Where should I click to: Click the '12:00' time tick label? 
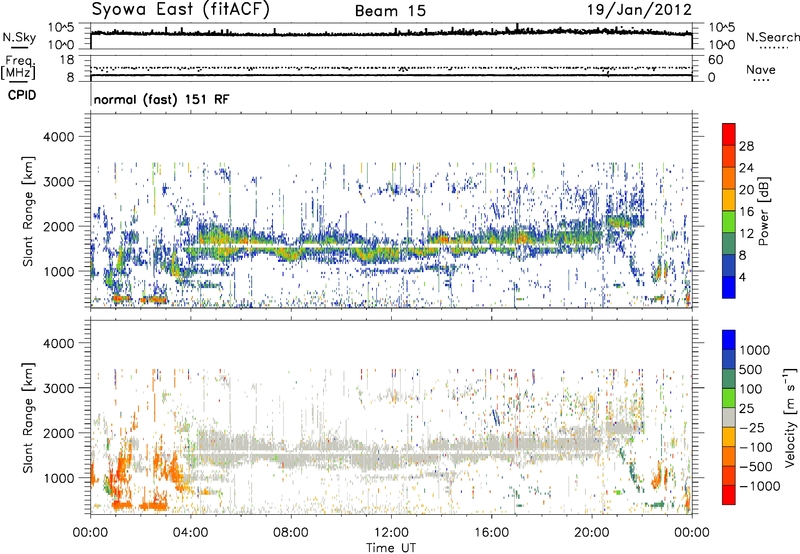point(391,533)
